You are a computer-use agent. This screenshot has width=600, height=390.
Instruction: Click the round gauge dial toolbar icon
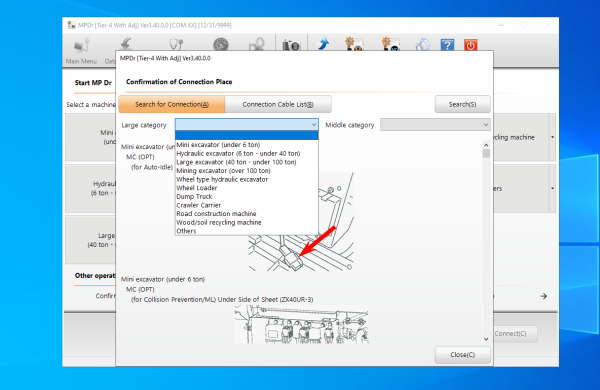click(221, 44)
